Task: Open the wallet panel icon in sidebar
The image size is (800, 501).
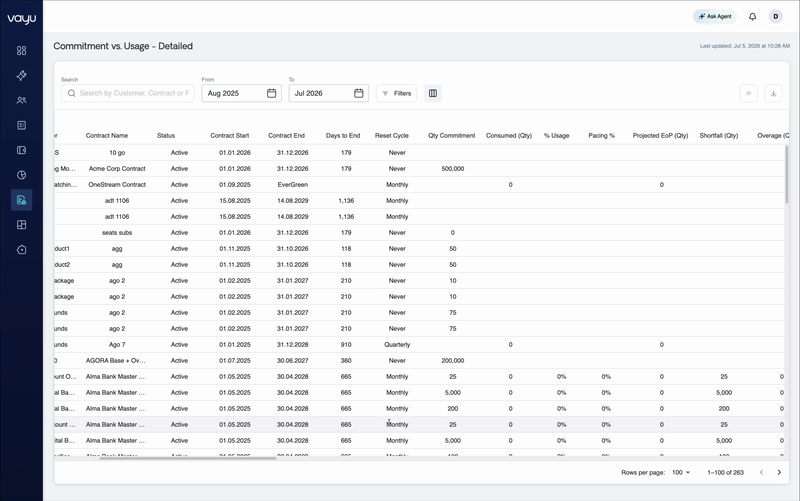Action: [x=21, y=150]
